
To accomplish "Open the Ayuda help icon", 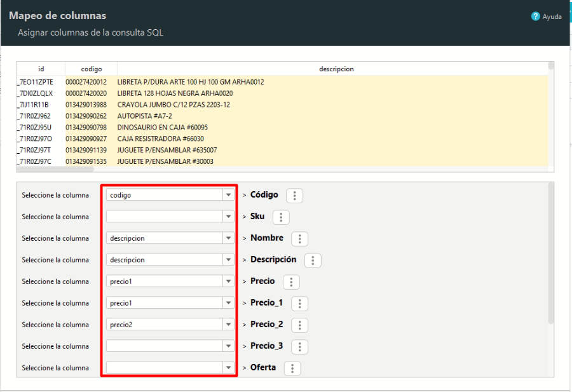I will point(535,17).
